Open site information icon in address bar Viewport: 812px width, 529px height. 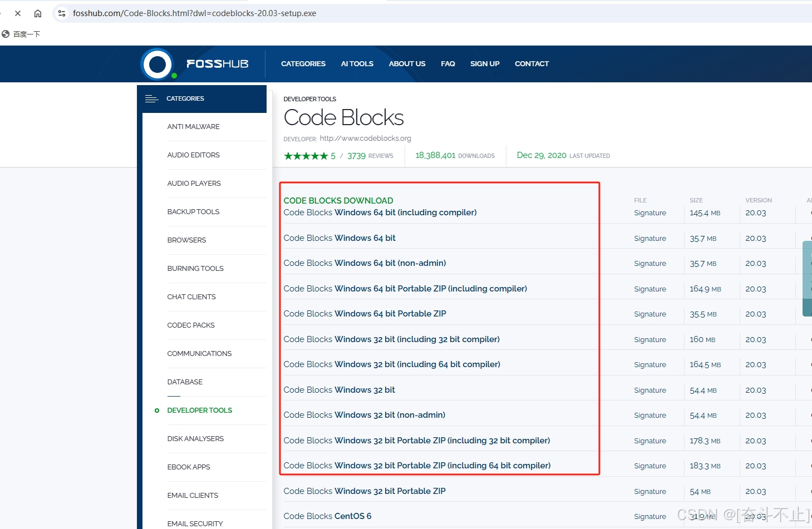[x=62, y=13]
